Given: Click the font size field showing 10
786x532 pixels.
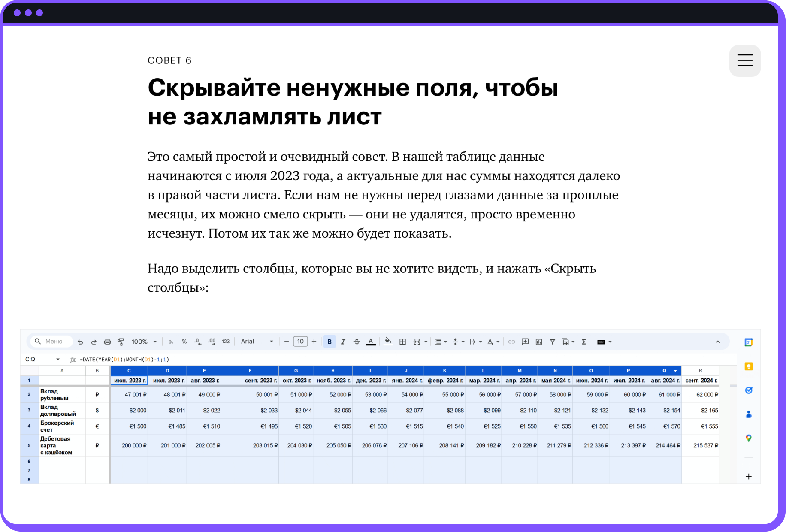Looking at the screenshot, I should click(x=300, y=342).
